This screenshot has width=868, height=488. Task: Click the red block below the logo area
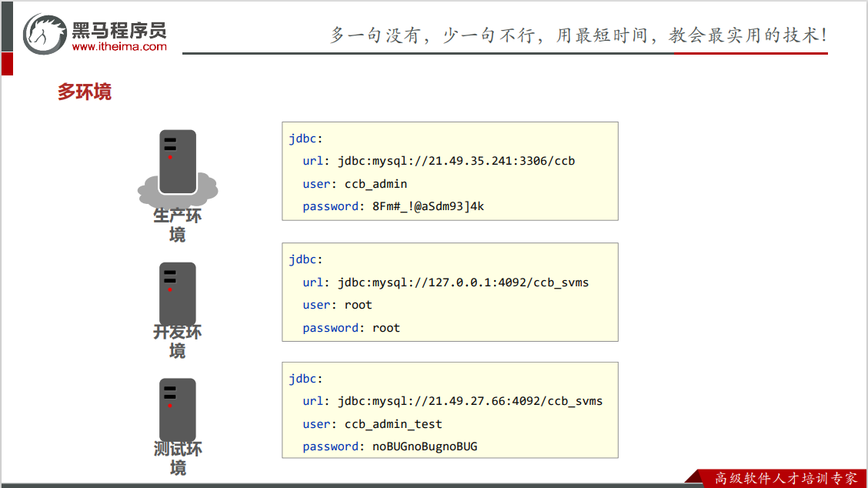pyautogui.click(x=7, y=63)
